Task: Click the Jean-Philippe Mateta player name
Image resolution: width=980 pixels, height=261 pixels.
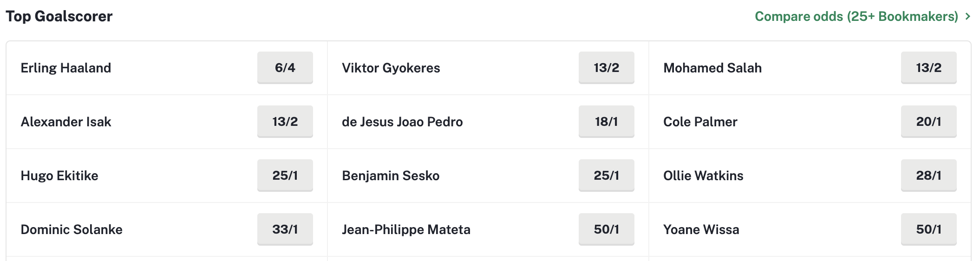Action: pos(406,229)
